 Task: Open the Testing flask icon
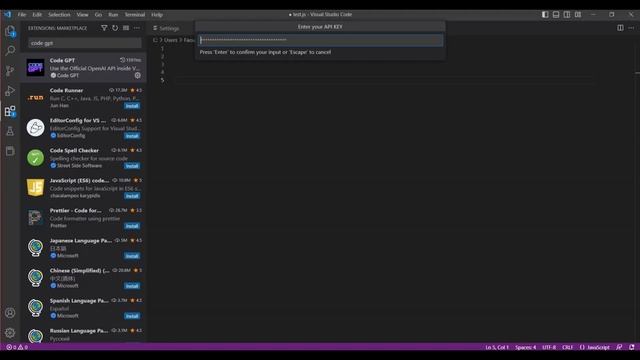pos(10,131)
